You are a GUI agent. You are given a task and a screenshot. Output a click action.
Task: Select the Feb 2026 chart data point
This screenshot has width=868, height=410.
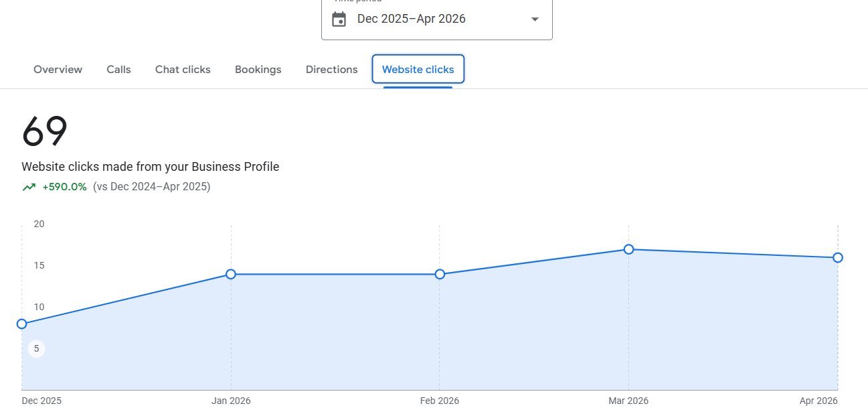[440, 274]
